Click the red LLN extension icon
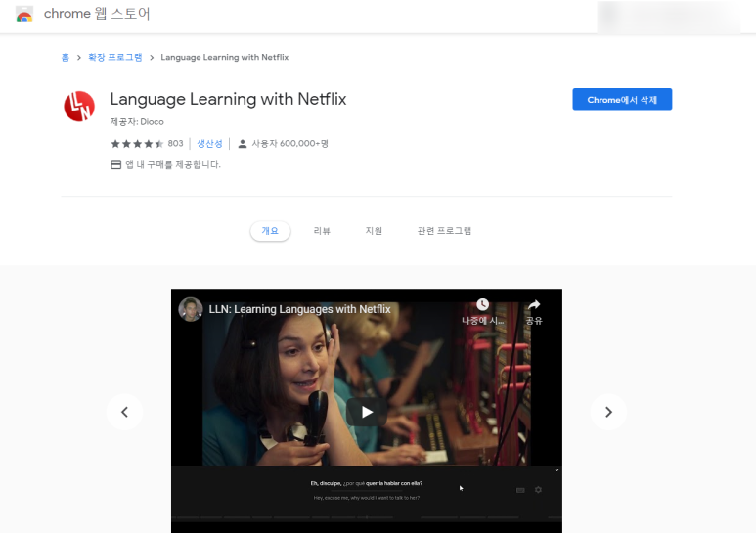 click(79, 106)
